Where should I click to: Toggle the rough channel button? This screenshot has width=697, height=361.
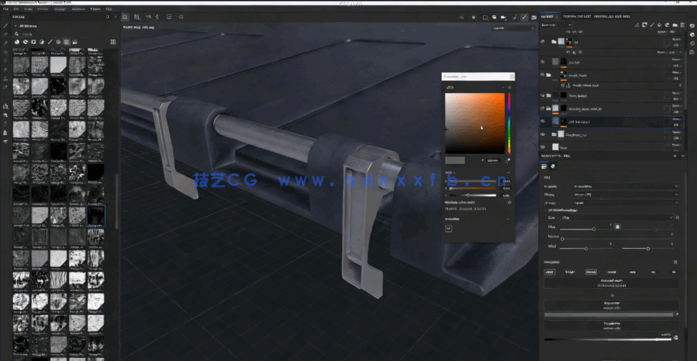[x=591, y=272]
